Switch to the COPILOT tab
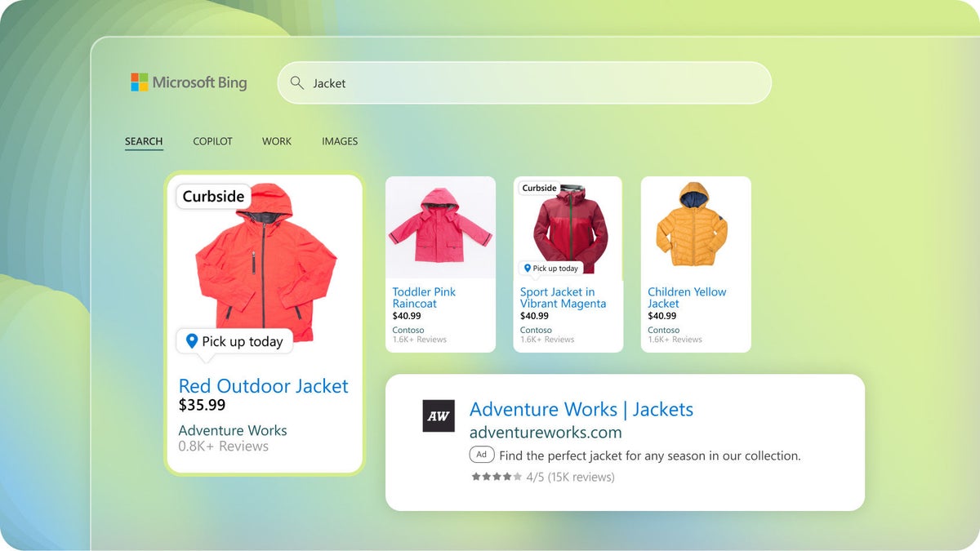This screenshot has height=551, width=980. coord(212,141)
